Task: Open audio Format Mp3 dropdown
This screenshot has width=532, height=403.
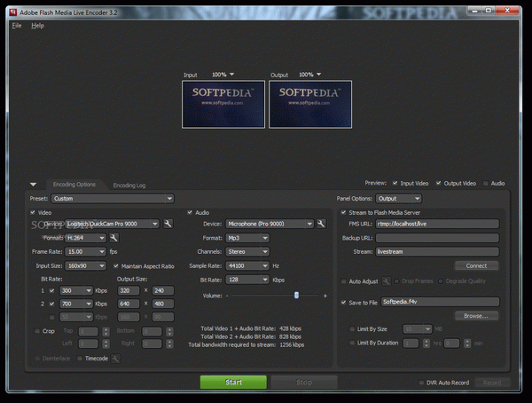Action: pyautogui.click(x=247, y=238)
